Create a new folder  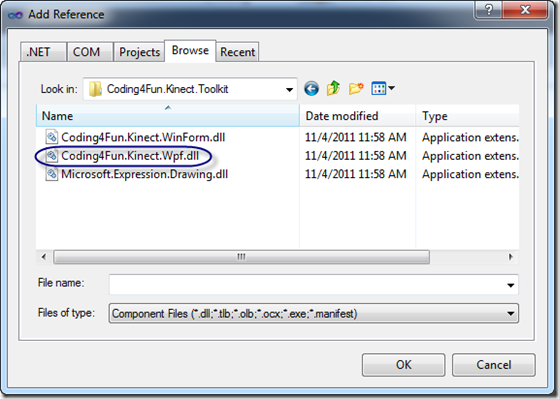point(356,88)
